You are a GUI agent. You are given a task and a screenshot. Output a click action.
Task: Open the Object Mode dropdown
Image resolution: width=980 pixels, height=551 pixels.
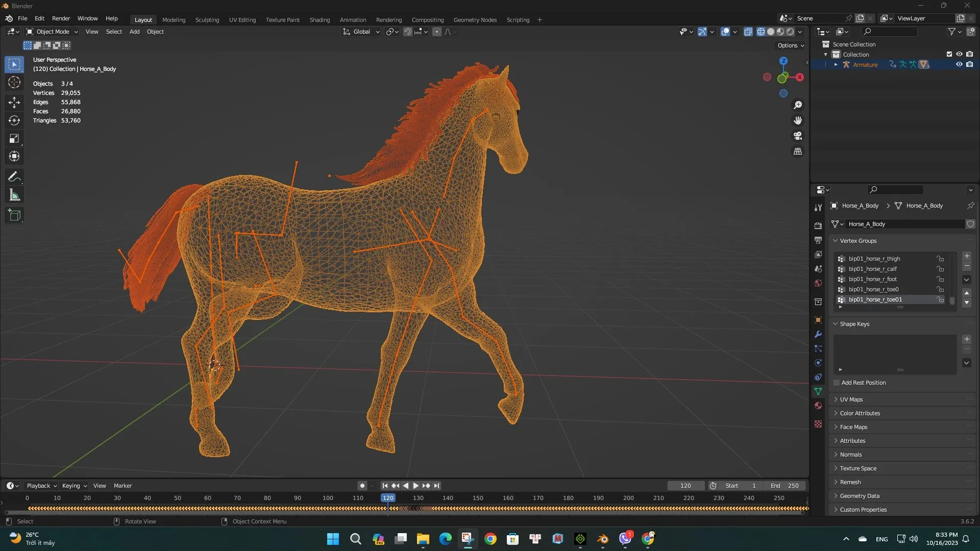52,32
